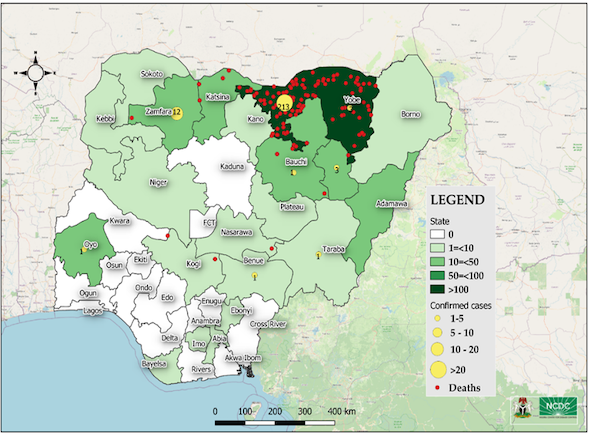Click the red Deaths dot in legend
Image resolution: width=590 pixels, height=436 pixels.
click(437, 387)
